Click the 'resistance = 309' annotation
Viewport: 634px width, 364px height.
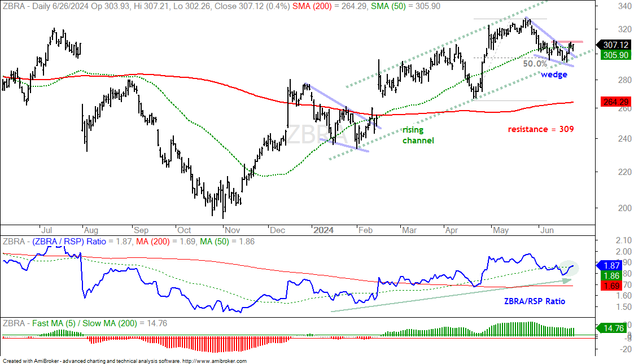click(541, 129)
